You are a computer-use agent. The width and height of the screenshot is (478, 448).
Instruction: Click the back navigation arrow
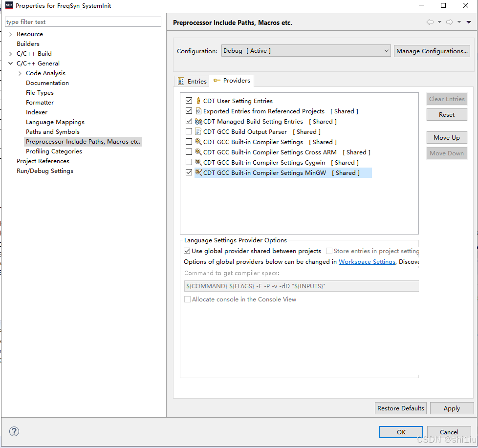(430, 22)
